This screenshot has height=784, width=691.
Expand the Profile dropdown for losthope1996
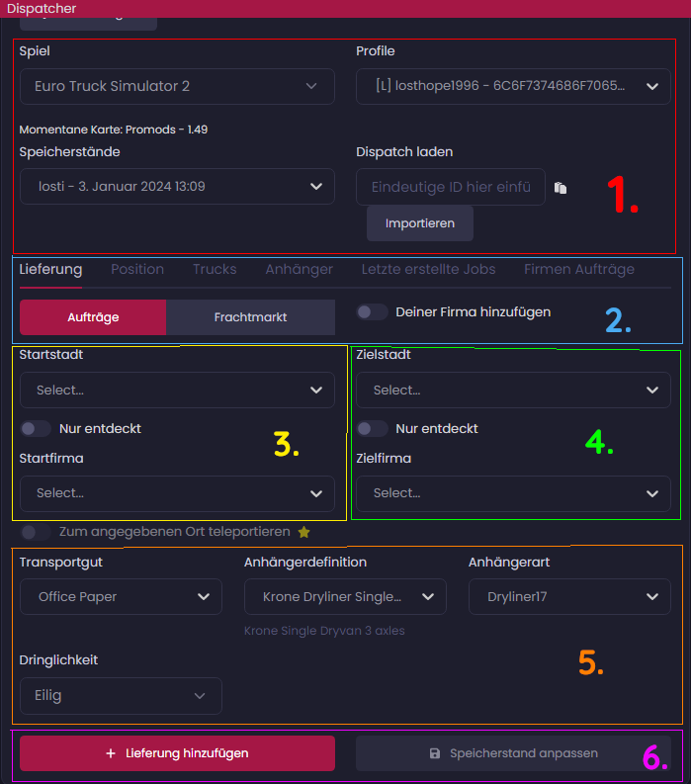coord(513,86)
